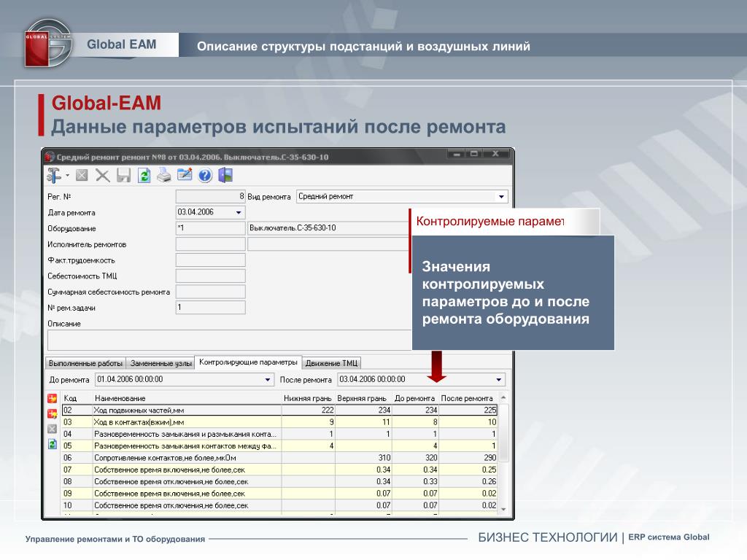
Task: Click the Оборудование code field containing *1
Action: pyautogui.click(x=211, y=228)
